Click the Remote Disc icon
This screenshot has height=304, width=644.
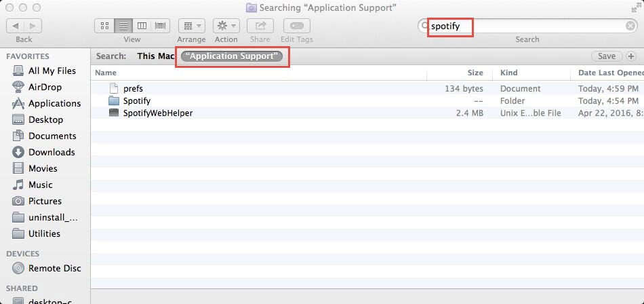18,268
